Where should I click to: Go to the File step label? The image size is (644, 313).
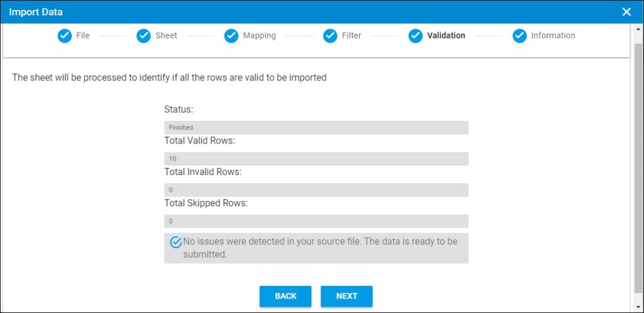point(83,35)
